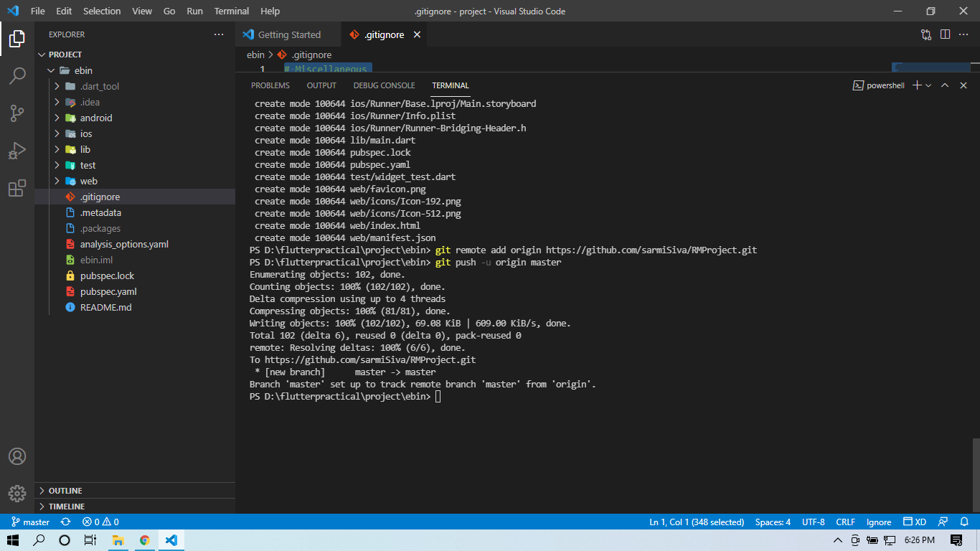Open the Manage gear menu
Screen dimensions: 980x551
pyautogui.click(x=17, y=494)
